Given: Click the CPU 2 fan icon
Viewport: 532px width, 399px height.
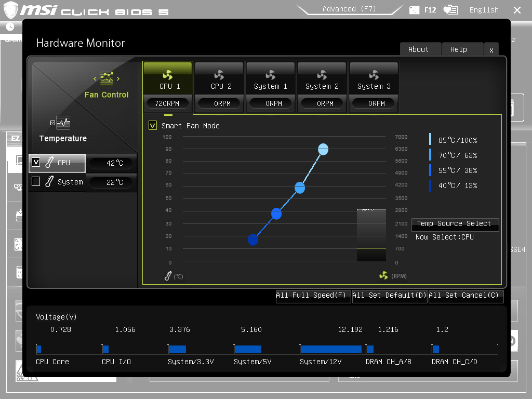Looking at the screenshot, I should 219,75.
